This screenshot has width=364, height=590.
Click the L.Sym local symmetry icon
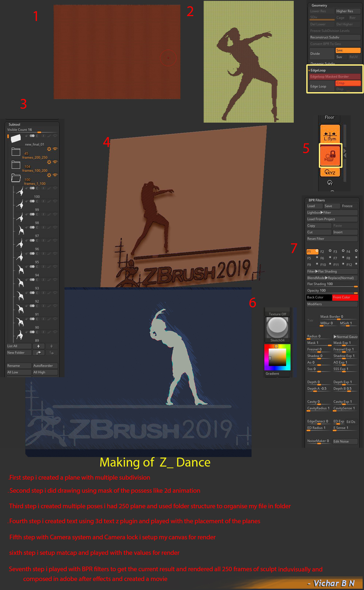point(330,134)
